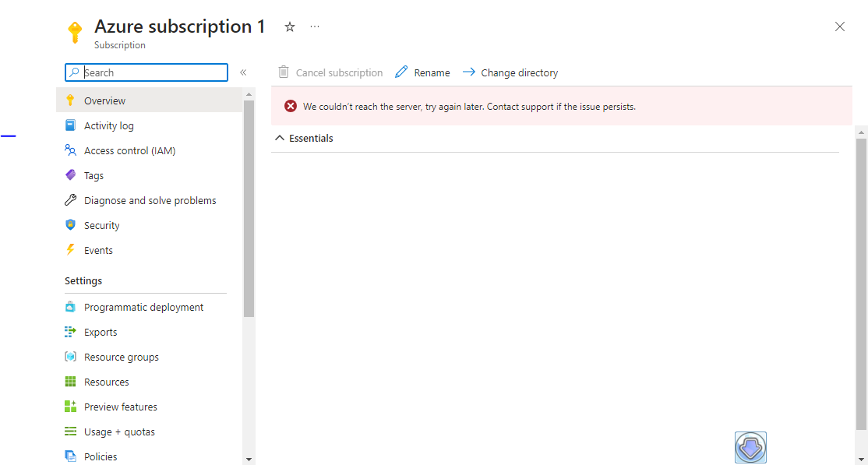This screenshot has width=868, height=465.
Task: Switch to the Overview section
Action: click(x=105, y=100)
